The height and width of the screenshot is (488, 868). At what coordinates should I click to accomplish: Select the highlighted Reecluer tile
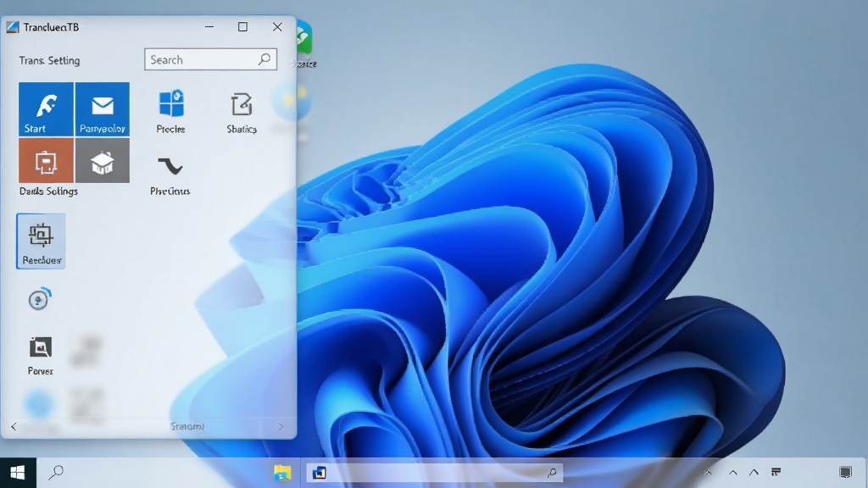click(41, 241)
